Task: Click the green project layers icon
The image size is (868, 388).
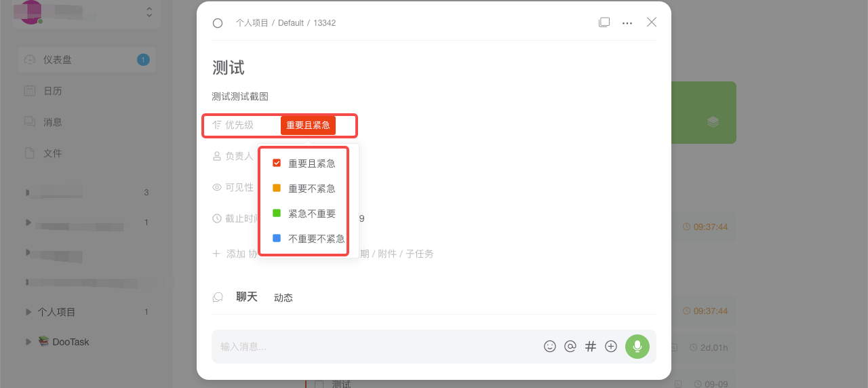Action: [713, 122]
